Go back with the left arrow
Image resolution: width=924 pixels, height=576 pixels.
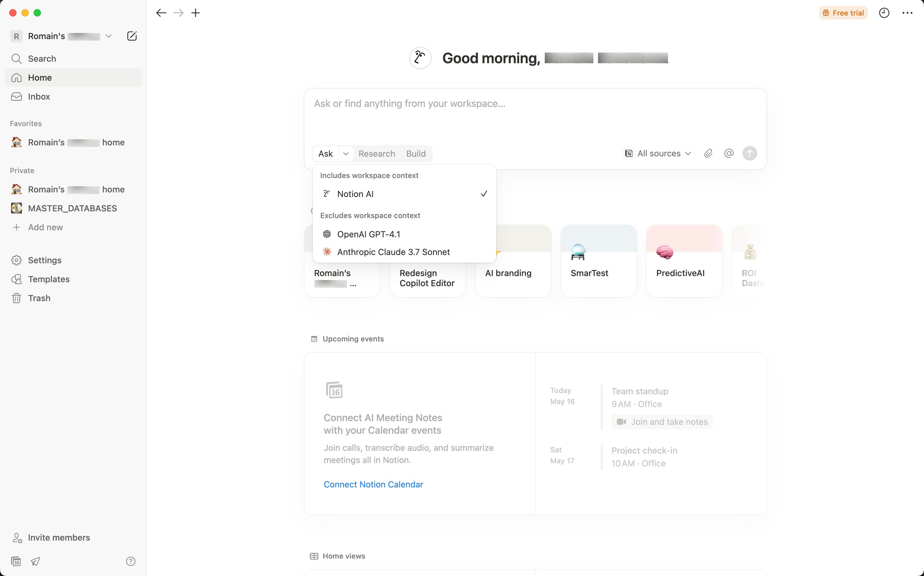click(161, 13)
